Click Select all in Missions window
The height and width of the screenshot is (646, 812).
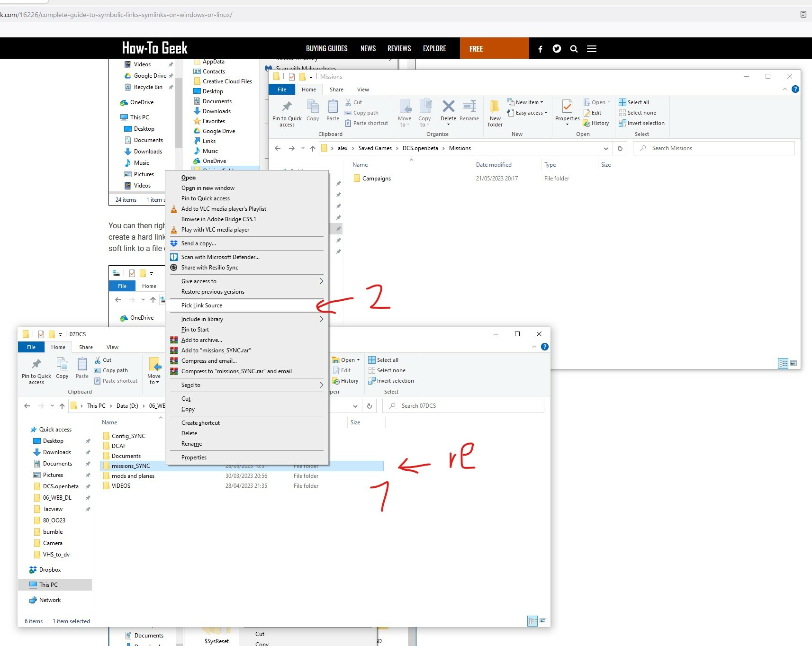tap(634, 102)
